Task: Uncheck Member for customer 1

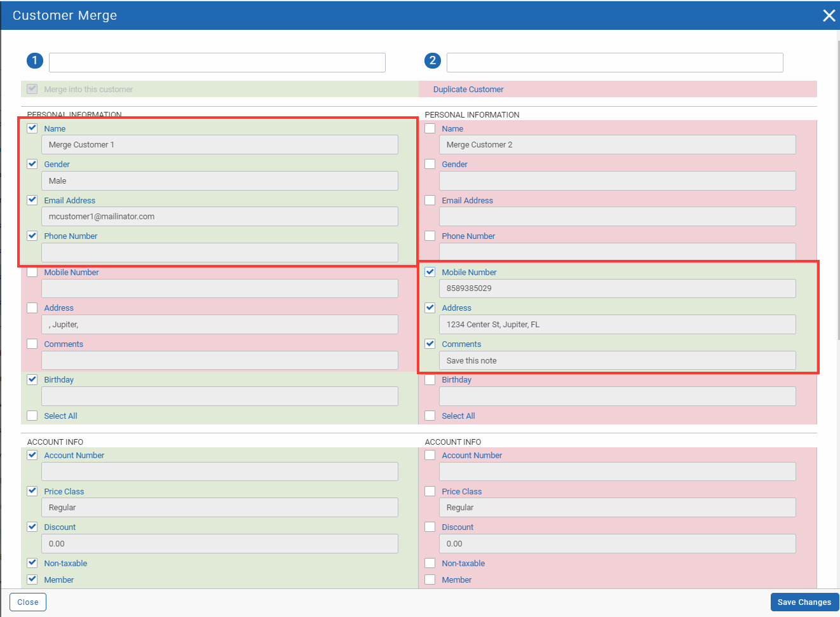Action: (32, 580)
